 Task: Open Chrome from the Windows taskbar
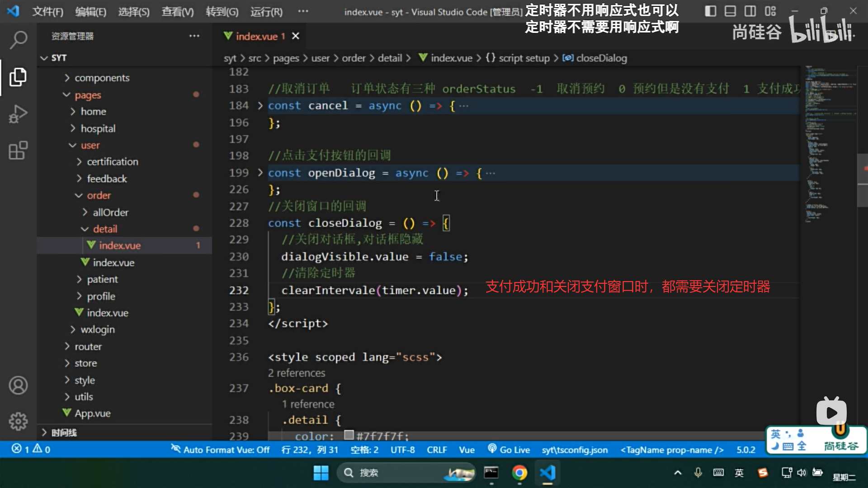pyautogui.click(x=519, y=473)
